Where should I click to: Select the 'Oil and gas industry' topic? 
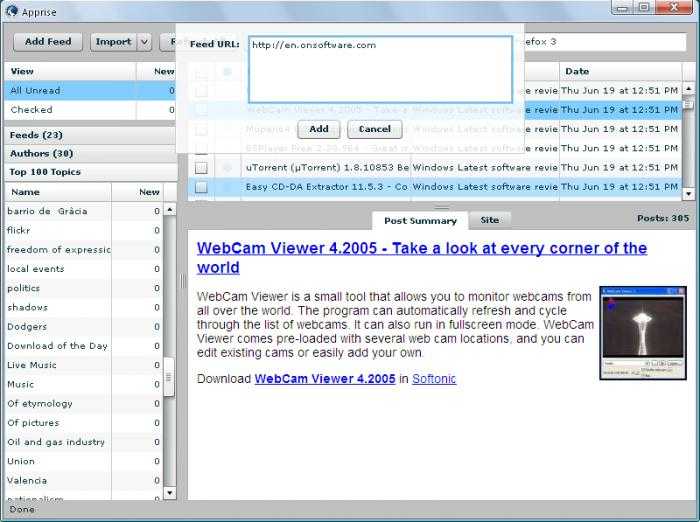coord(84,442)
